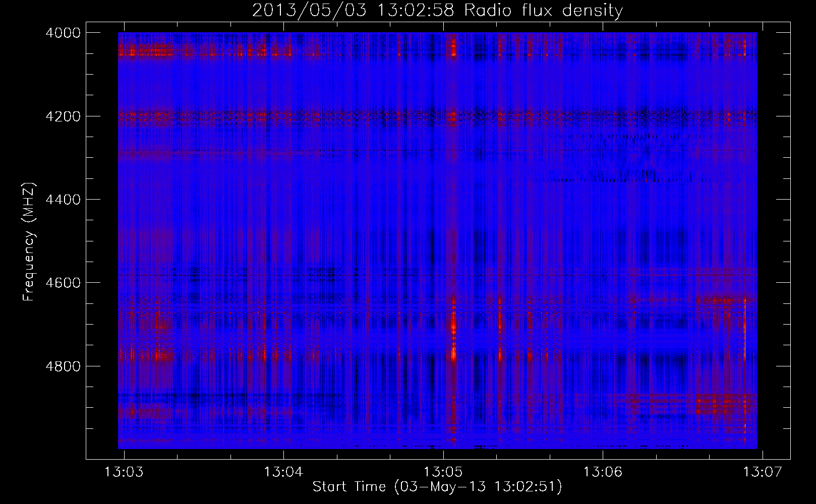Click the "Frequency (MHZ)" axis label

pyautogui.click(x=29, y=242)
